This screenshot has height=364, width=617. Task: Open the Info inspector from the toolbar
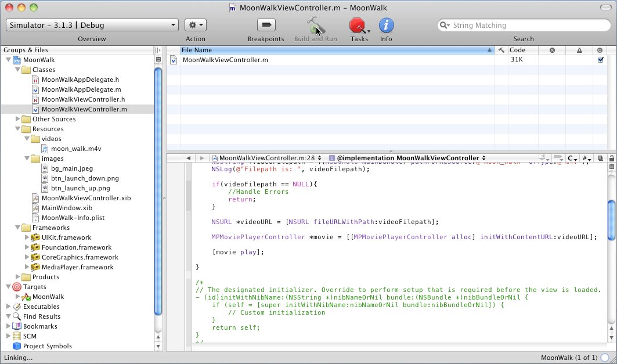pyautogui.click(x=386, y=26)
